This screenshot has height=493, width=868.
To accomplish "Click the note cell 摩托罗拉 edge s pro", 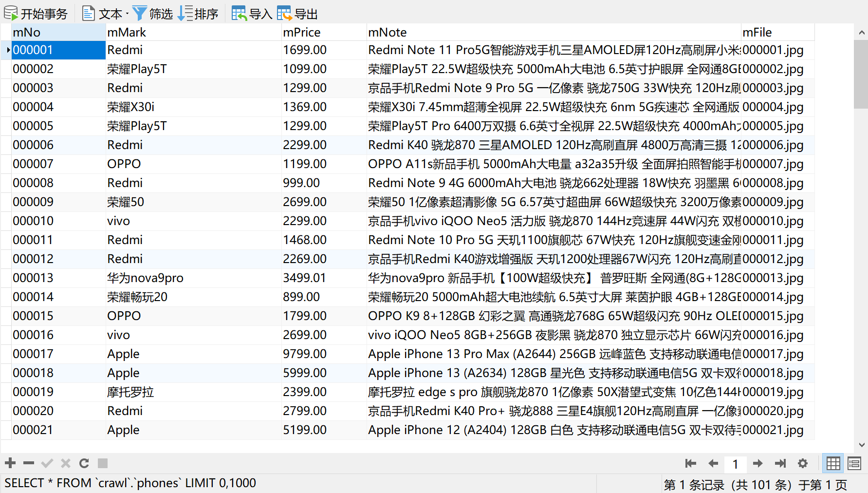I will pyautogui.click(x=554, y=392).
